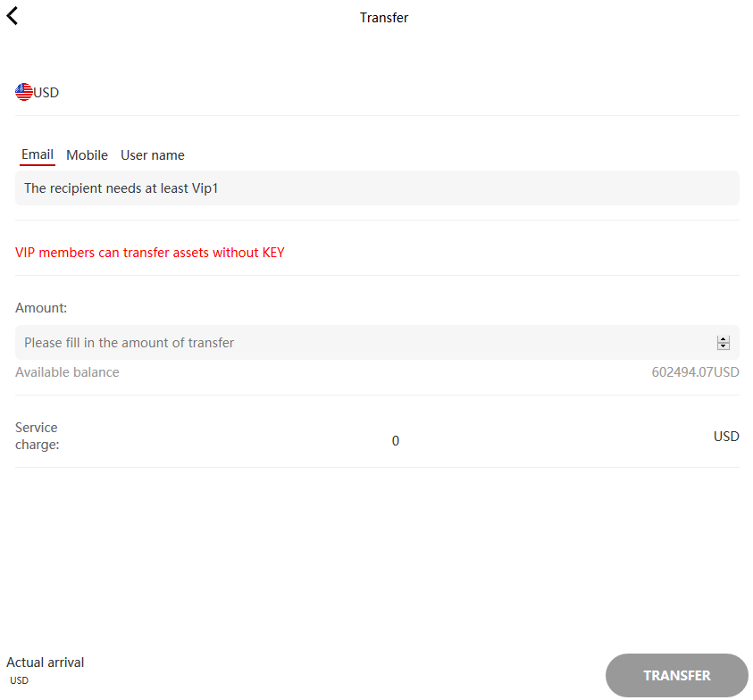753x700 pixels.
Task: Click the USA flag icon next to USD
Action: pyautogui.click(x=23, y=91)
